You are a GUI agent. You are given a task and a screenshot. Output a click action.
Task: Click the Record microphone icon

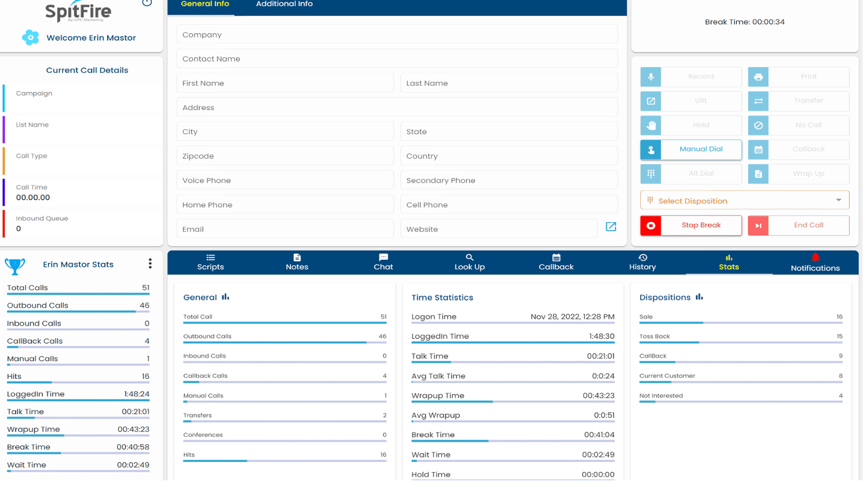[x=650, y=77]
